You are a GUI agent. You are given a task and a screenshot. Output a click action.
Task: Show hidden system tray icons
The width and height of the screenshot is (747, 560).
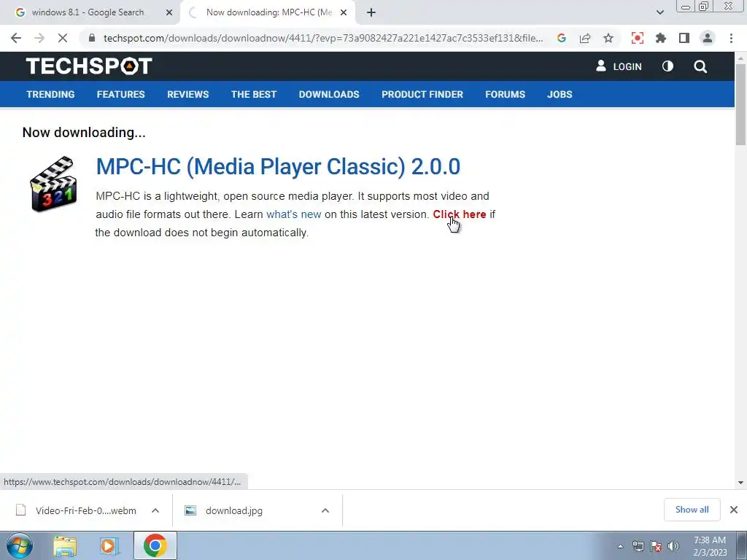coord(620,546)
